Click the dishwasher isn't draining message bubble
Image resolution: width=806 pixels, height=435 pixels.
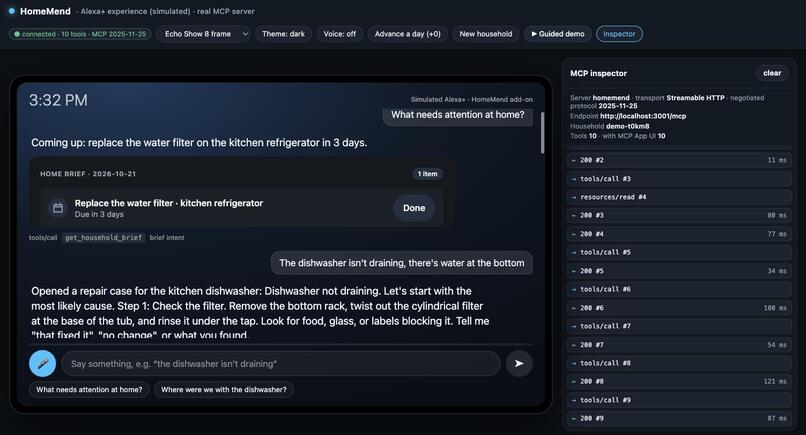coord(401,263)
